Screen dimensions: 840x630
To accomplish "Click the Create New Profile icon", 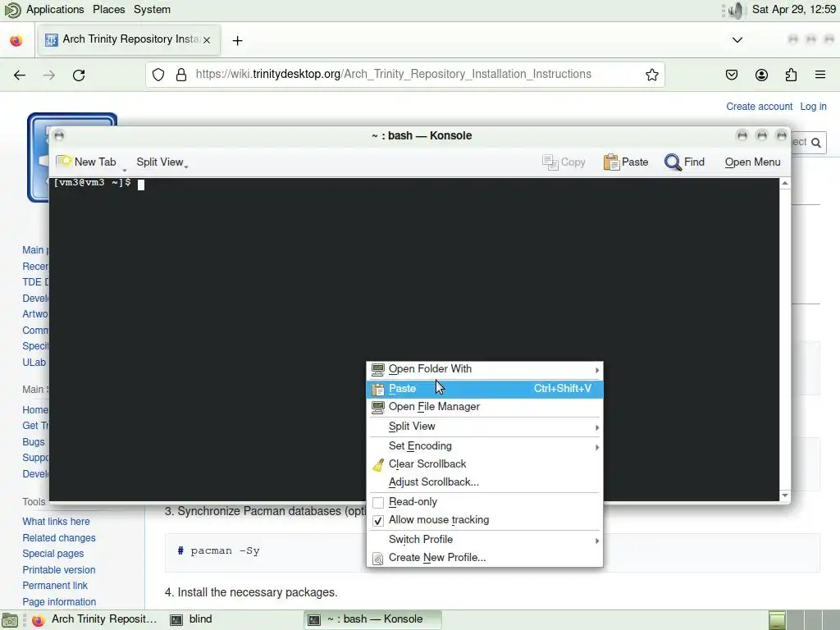I will (x=378, y=558).
